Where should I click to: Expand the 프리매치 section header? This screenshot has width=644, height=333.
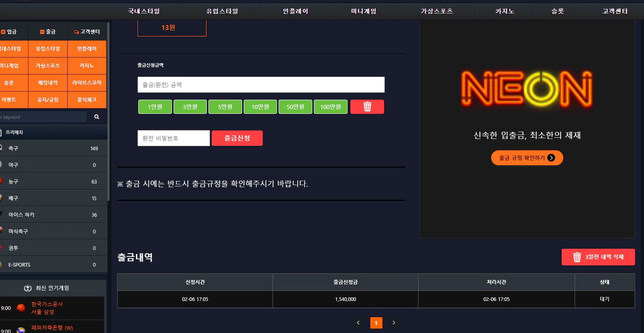tap(54, 132)
